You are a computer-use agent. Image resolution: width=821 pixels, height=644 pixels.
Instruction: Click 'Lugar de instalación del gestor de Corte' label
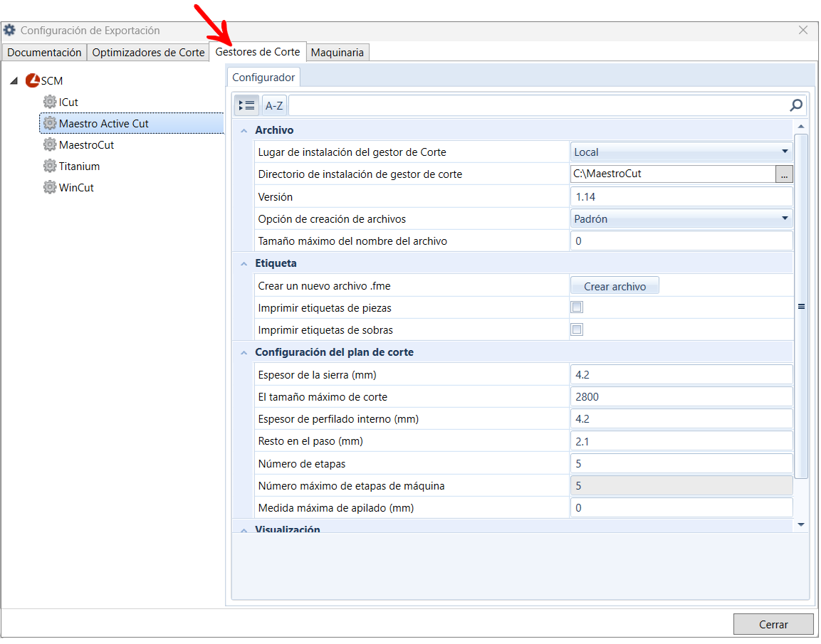point(352,152)
